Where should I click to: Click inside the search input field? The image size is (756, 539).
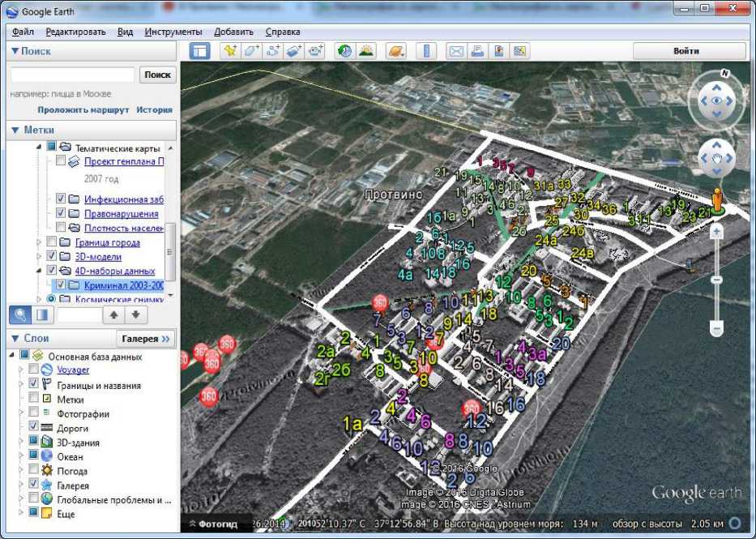[72, 75]
